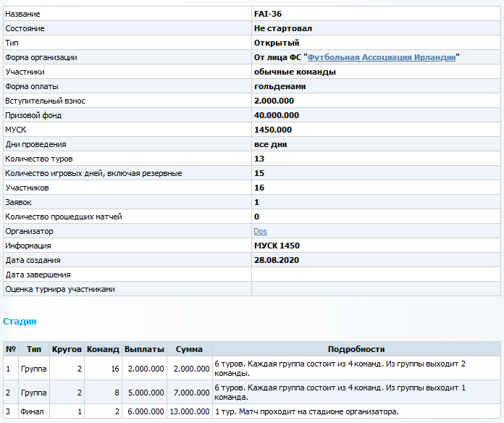Click stage 3 sum 13.000.000

[190, 411]
